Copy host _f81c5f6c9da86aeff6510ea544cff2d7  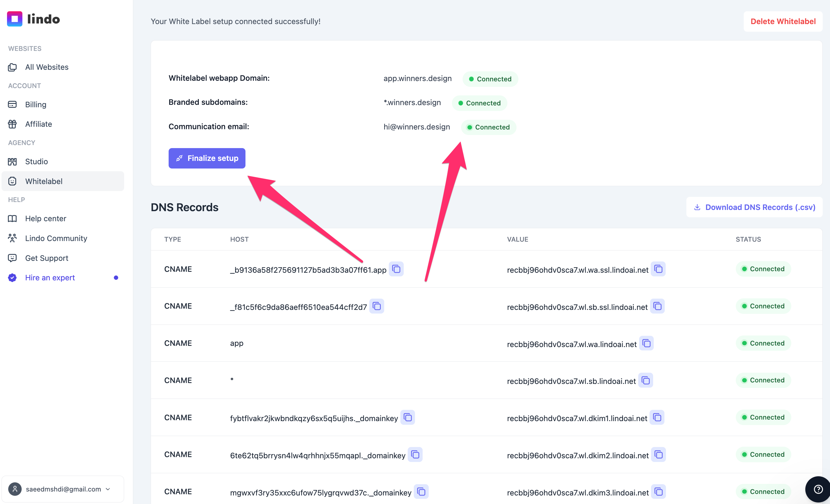(377, 306)
